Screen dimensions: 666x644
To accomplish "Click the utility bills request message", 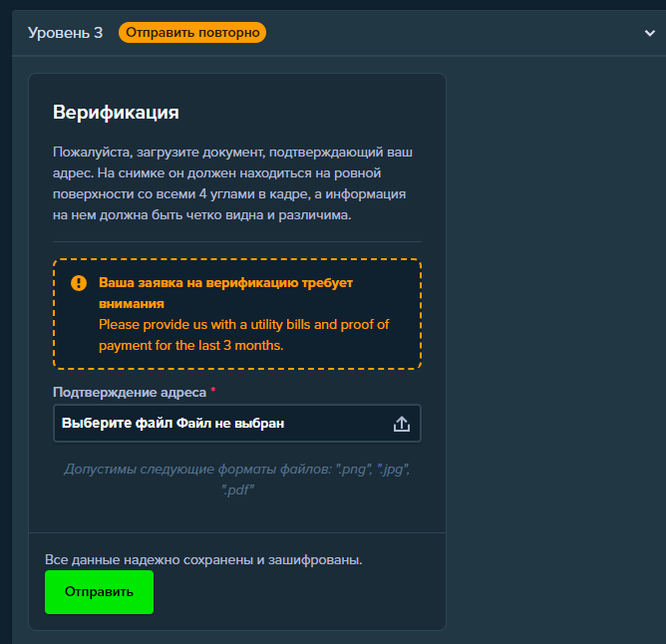I will click(x=244, y=335).
